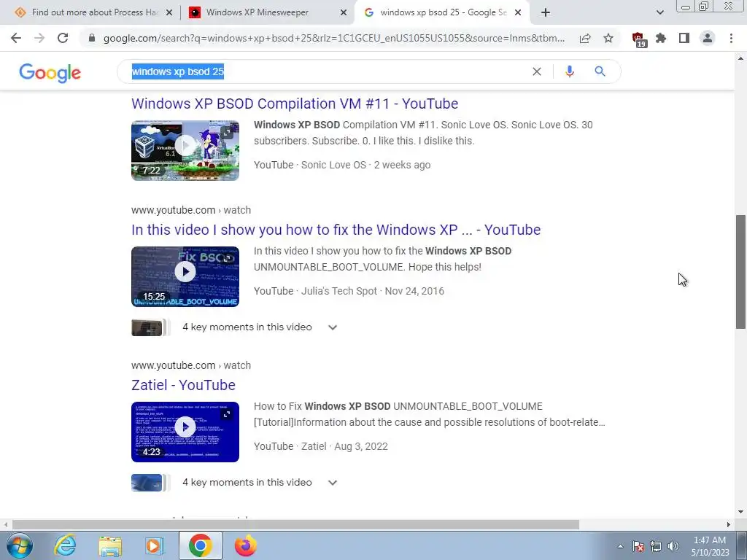
Task: Open the Chrome profile avatar
Action: pyautogui.click(x=708, y=38)
